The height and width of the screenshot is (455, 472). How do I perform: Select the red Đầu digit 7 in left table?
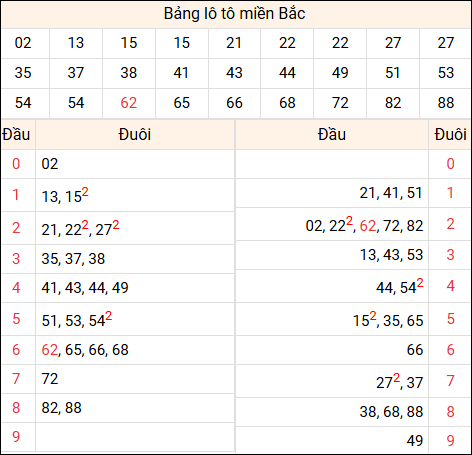point(16,379)
